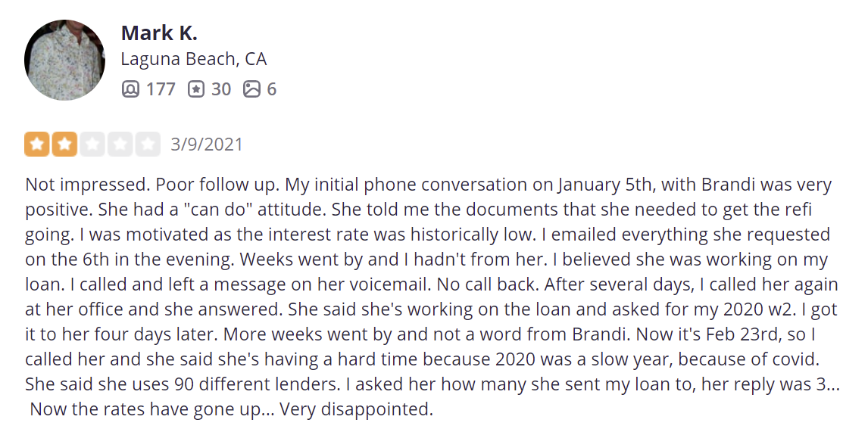
Task: Click the photos icon beside 6
Action: [x=251, y=89]
